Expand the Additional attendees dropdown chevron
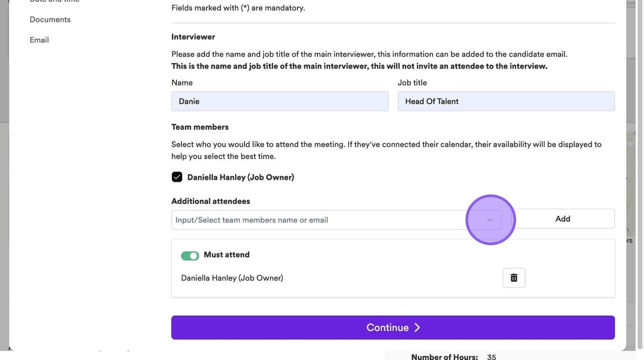The height and width of the screenshot is (360, 644). [490, 220]
